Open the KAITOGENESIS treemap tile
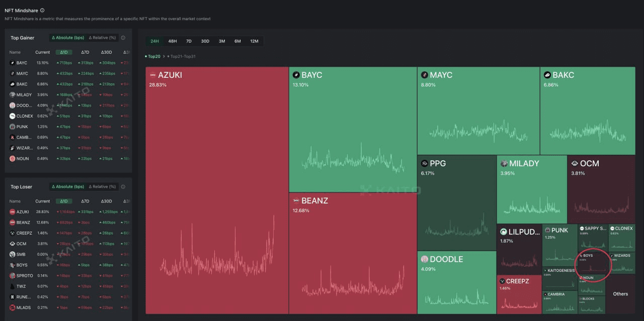 [x=559, y=278]
